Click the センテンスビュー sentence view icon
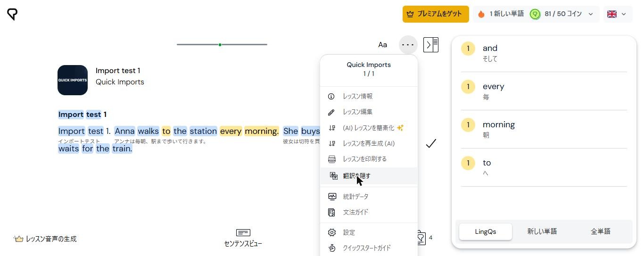 point(243,232)
